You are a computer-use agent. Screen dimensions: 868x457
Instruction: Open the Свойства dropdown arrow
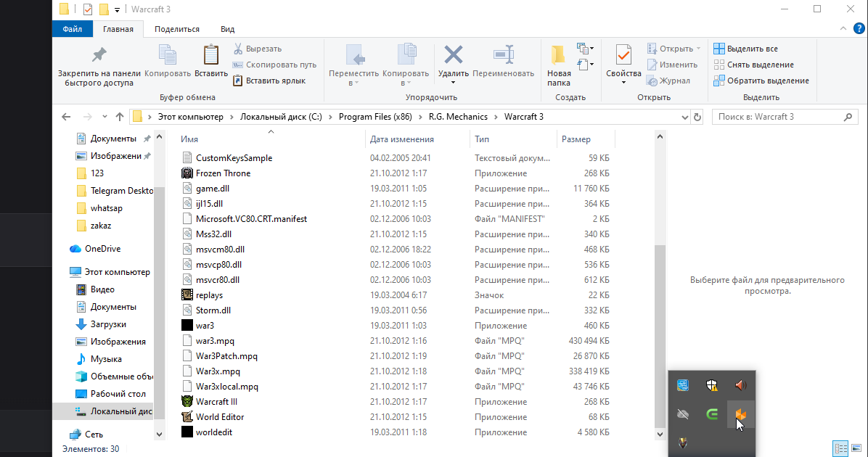[623, 83]
